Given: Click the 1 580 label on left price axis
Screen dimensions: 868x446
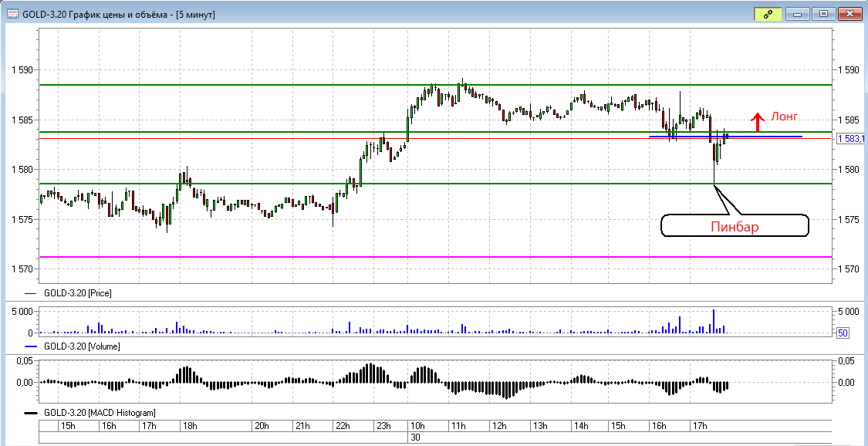Looking at the screenshot, I should pyautogui.click(x=22, y=170).
